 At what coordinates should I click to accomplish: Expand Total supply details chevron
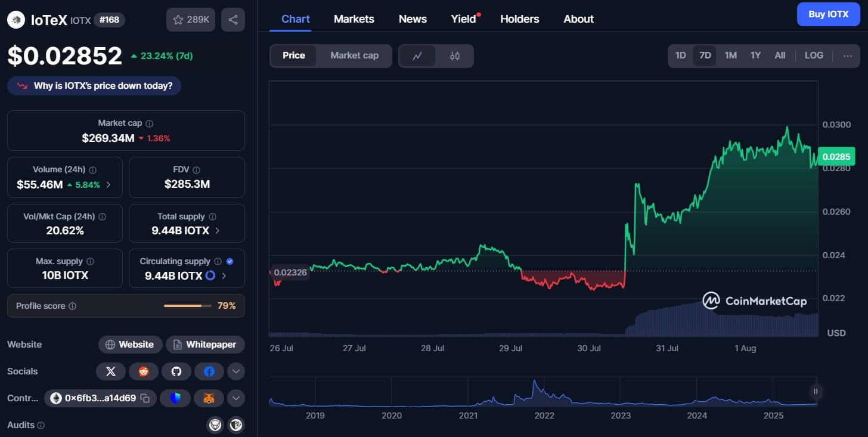click(218, 230)
